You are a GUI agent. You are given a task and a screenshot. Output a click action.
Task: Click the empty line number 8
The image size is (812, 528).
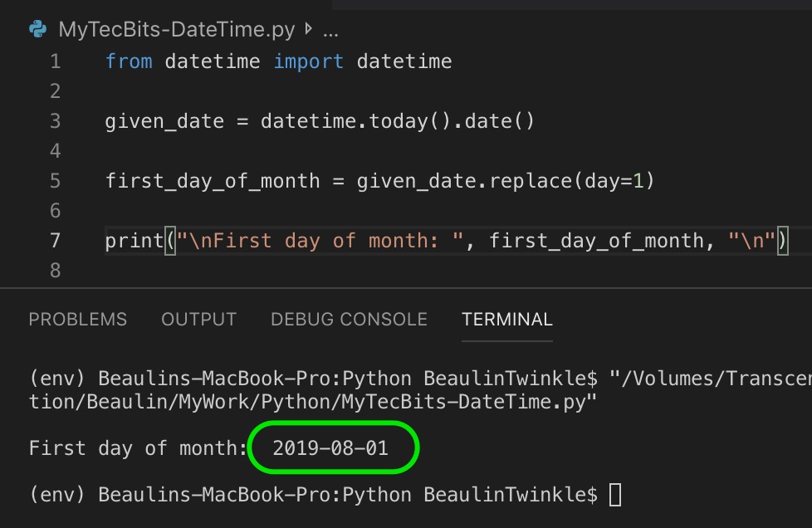54,270
